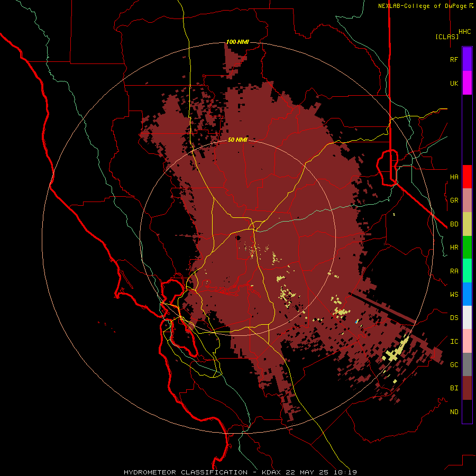This screenshot has width=476, height=476.
Task: Click the HA red legend swatch
Action: (x=467, y=177)
